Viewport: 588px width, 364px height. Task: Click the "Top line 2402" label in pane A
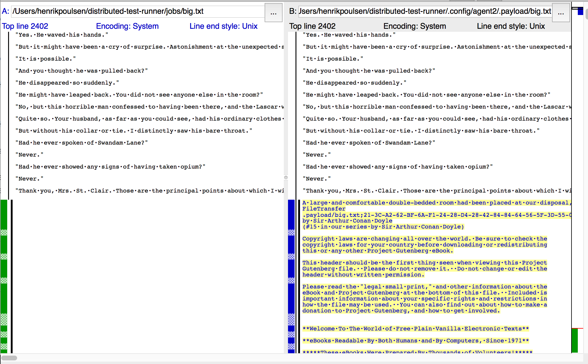(x=25, y=26)
